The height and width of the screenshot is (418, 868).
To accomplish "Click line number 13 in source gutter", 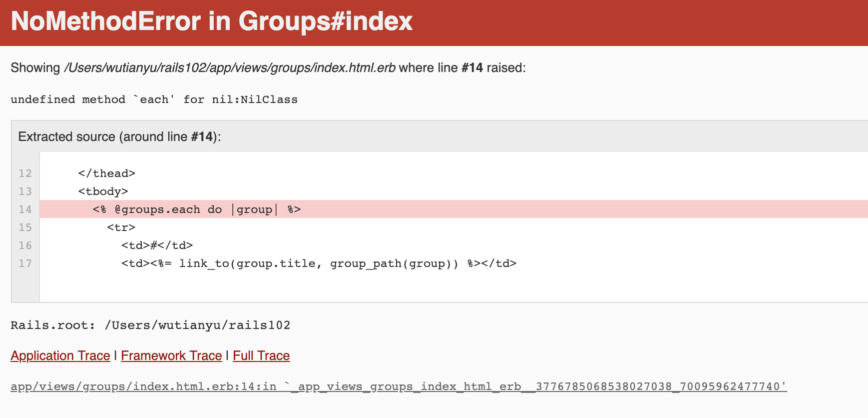I will [x=25, y=191].
